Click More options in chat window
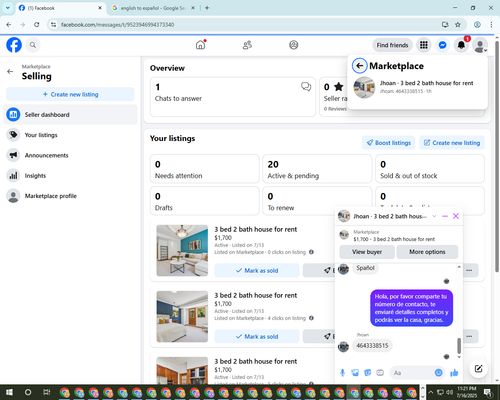Image resolution: width=500 pixels, height=400 pixels. [x=427, y=252]
